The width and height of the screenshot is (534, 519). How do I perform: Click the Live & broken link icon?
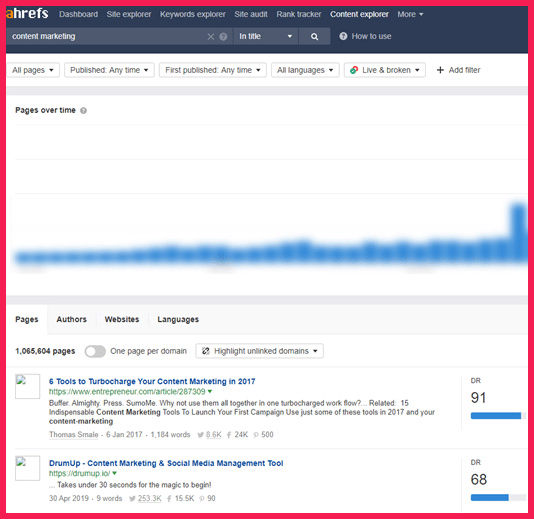pos(354,70)
